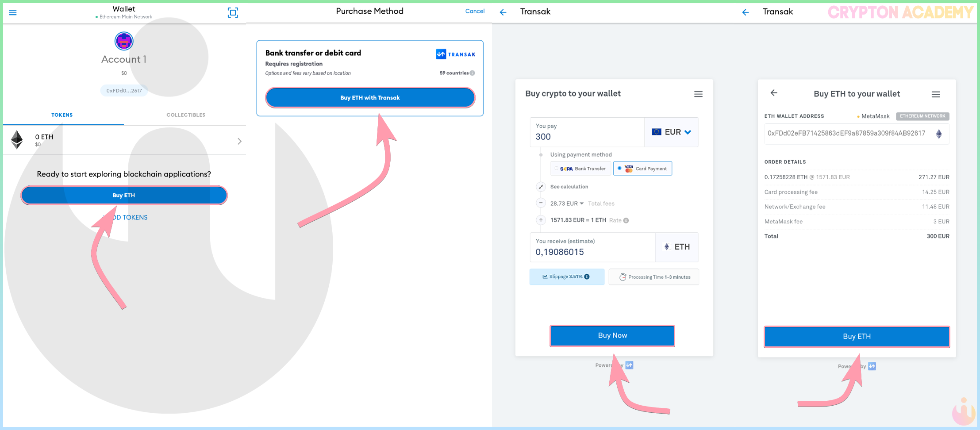Open the Account 1 avatar icon
980x430 pixels.
point(124,41)
